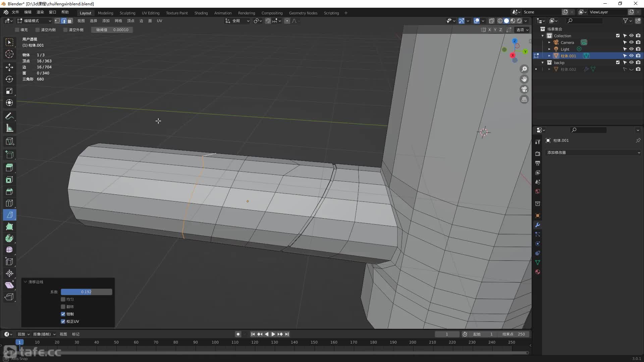Activate the 3D Cursor tool
This screenshot has height=362, width=644.
(x=9, y=54)
